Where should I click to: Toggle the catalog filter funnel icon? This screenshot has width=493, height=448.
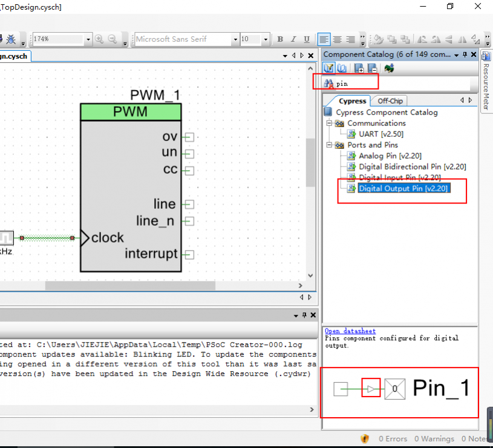(x=330, y=68)
